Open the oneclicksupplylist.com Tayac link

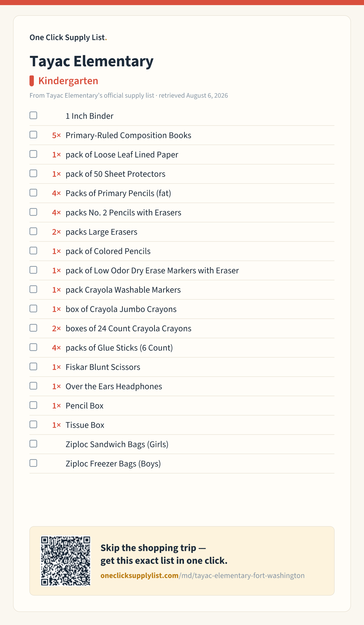[202, 575]
